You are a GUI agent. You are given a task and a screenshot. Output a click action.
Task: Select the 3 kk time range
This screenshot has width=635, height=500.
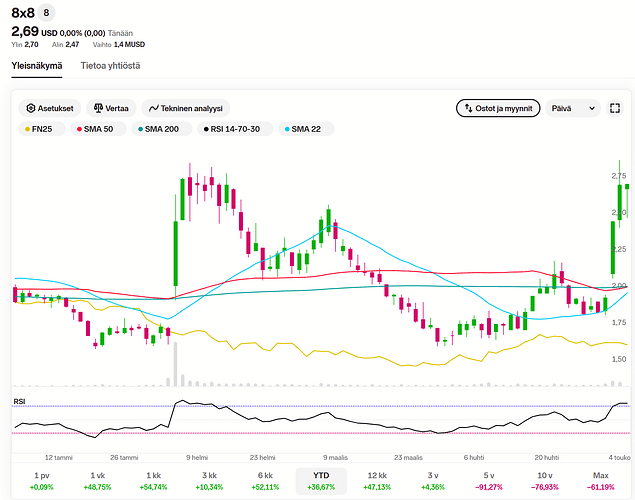click(x=209, y=481)
